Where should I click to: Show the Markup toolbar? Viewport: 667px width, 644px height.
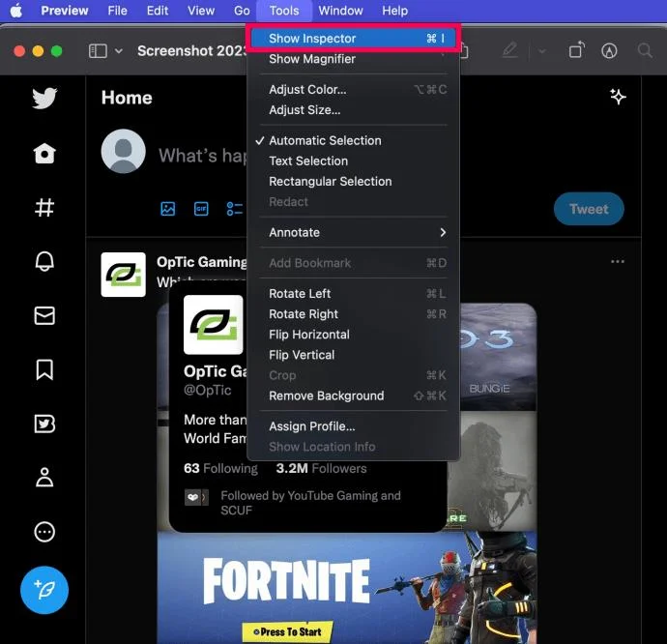point(609,50)
